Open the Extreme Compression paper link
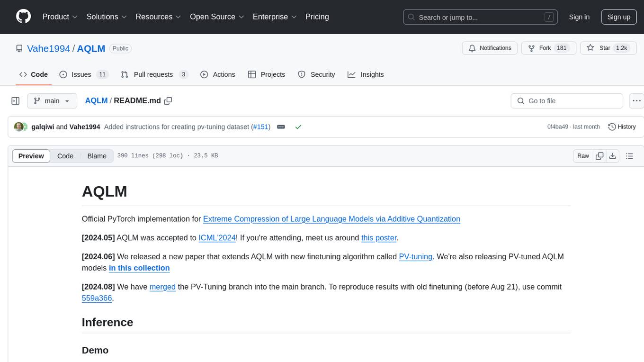644x362 pixels. (331, 219)
